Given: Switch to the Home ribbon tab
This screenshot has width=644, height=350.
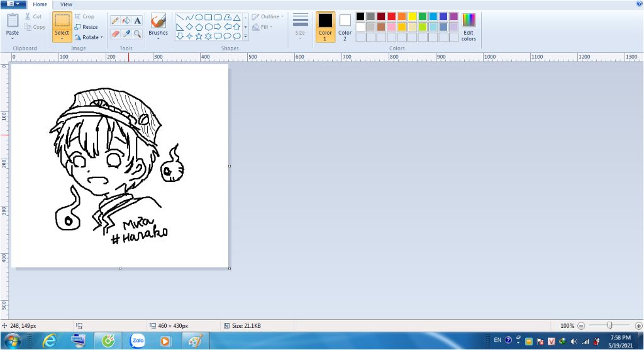Looking at the screenshot, I should click(40, 4).
